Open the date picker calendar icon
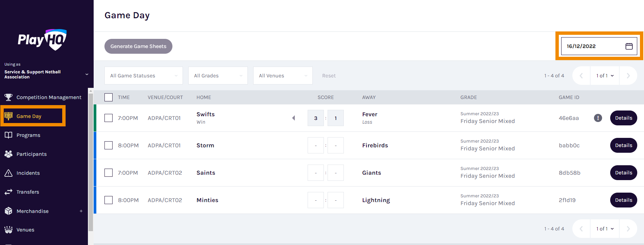 pyautogui.click(x=629, y=46)
